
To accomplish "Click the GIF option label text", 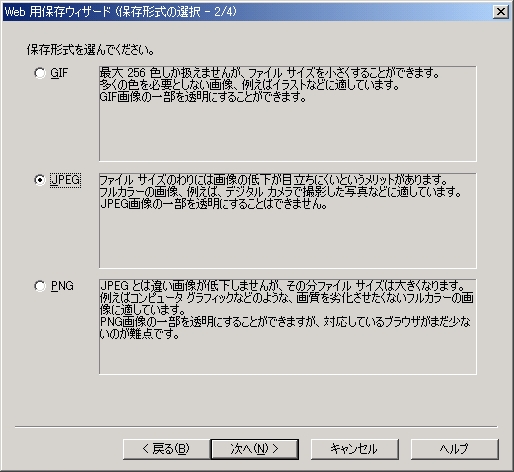I will point(59,73).
